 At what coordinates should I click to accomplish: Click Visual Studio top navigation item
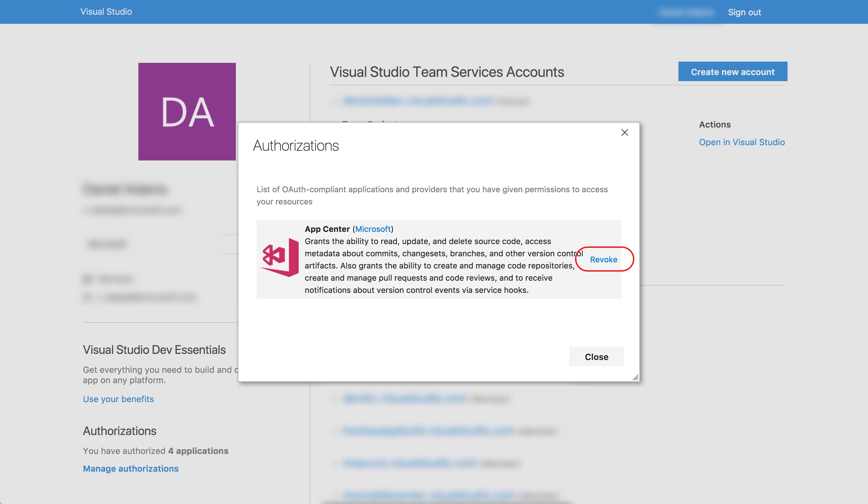point(107,12)
